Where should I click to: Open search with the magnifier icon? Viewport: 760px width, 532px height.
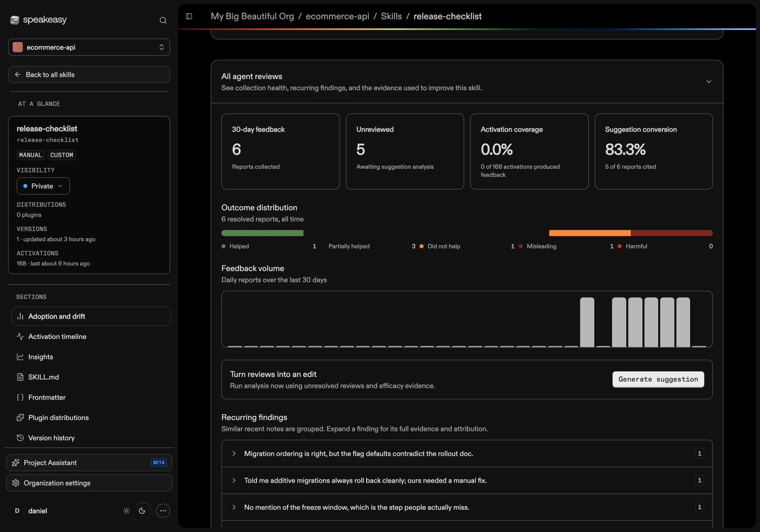[163, 20]
